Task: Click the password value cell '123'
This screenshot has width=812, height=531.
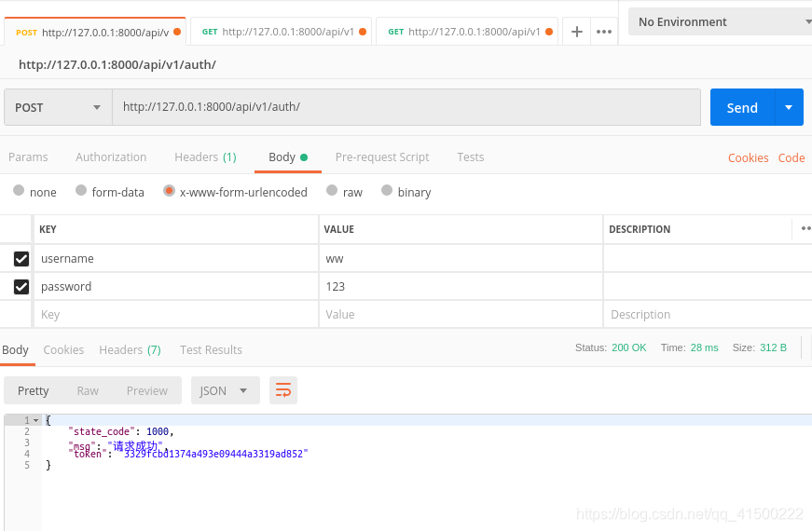Action: coord(461,287)
